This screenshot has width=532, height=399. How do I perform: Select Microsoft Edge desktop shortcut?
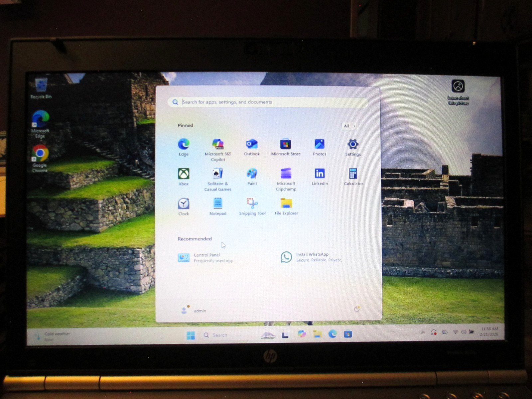point(40,124)
